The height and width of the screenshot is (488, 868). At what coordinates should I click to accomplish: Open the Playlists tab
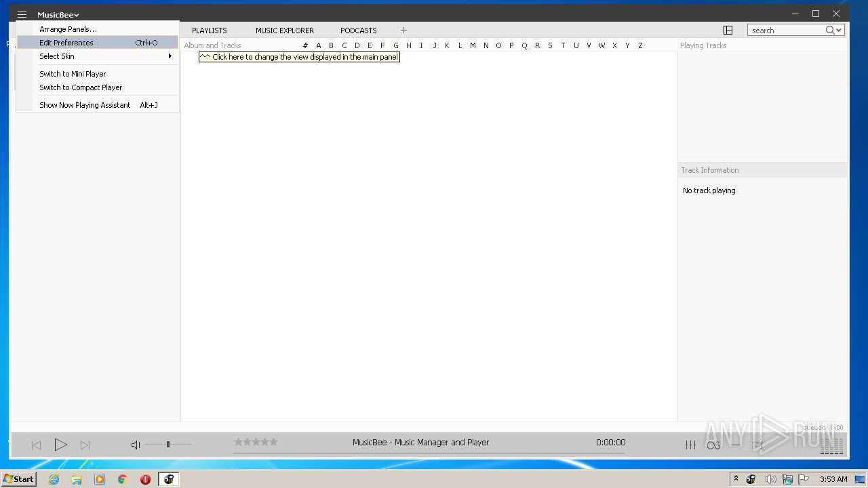(210, 30)
